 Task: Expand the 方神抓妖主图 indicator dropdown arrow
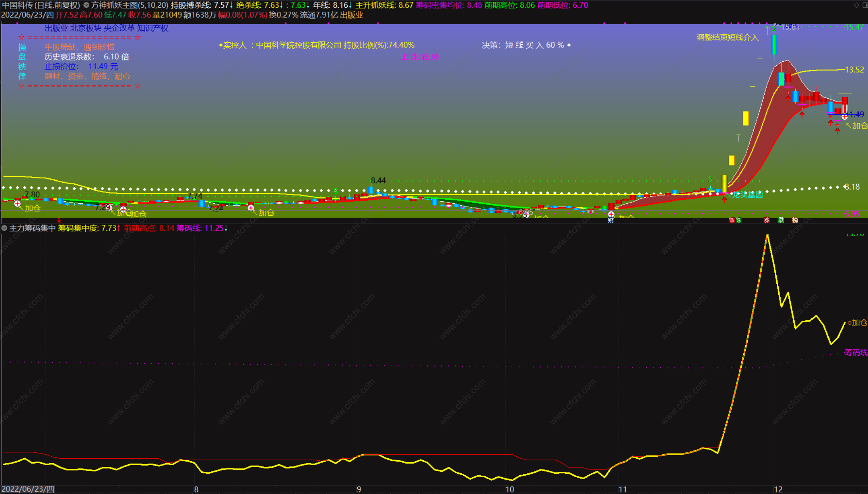[86, 5]
